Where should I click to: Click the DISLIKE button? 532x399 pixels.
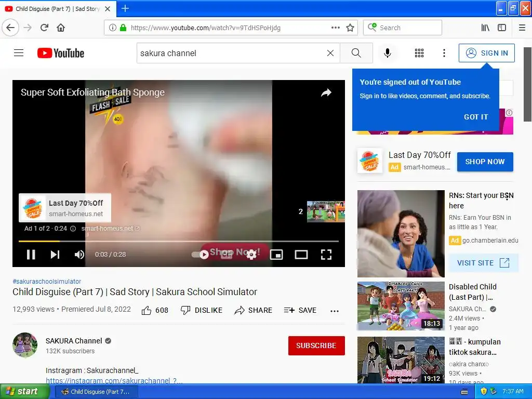click(x=202, y=310)
